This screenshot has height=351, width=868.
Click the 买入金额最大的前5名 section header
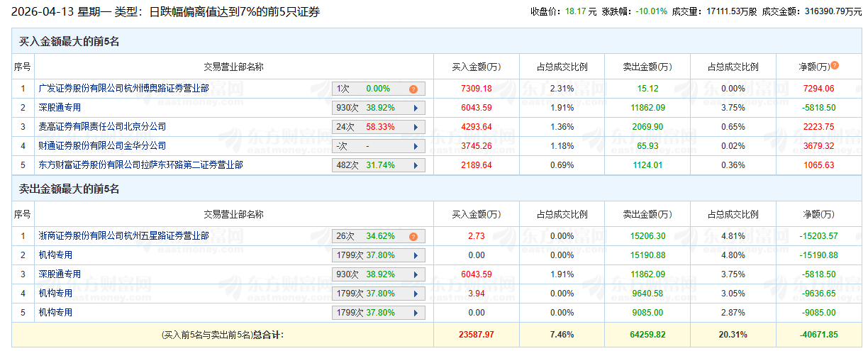pos(69,42)
